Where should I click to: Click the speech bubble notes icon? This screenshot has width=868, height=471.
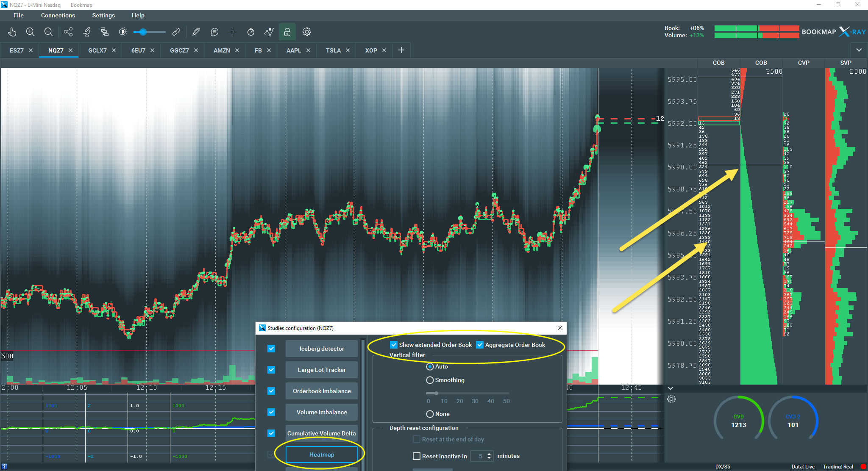pyautogui.click(x=214, y=32)
